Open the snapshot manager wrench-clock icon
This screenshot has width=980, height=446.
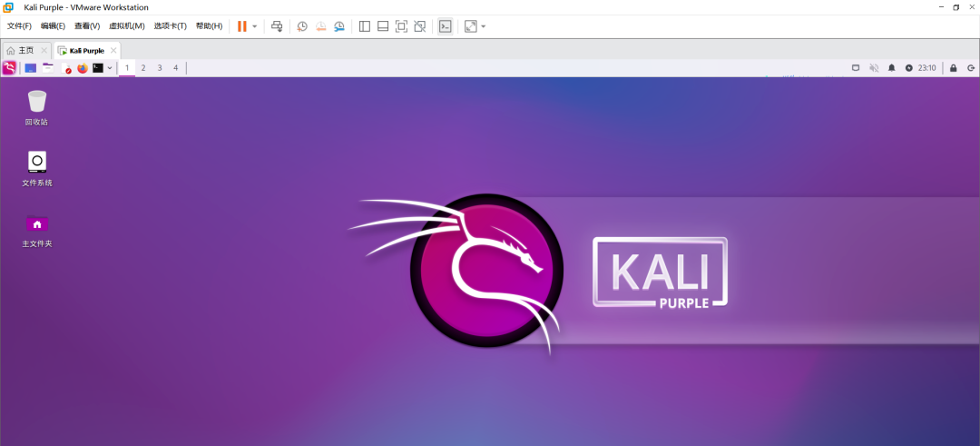(338, 26)
